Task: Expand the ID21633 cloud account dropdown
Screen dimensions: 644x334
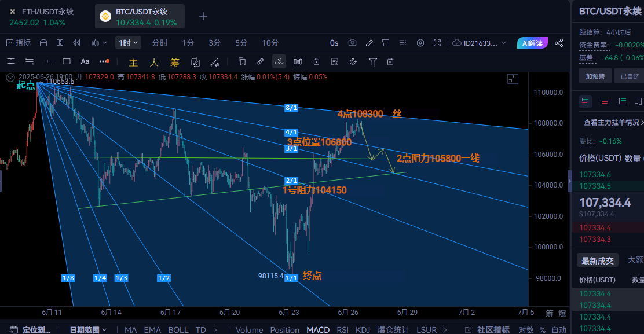Action: (x=480, y=43)
